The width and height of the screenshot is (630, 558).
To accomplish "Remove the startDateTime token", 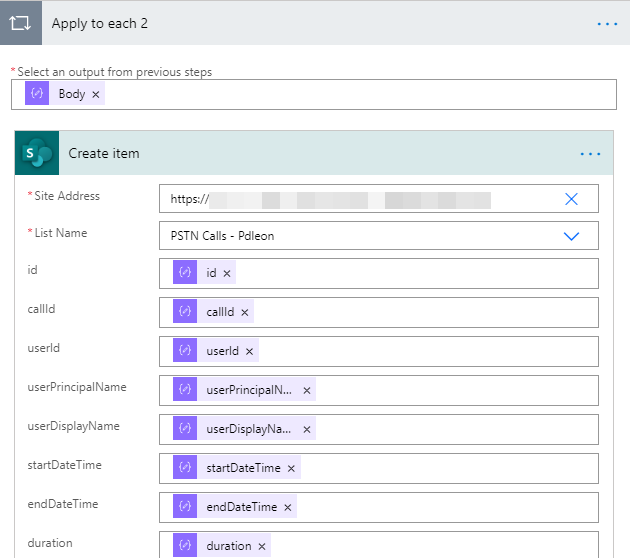I will pos(291,468).
